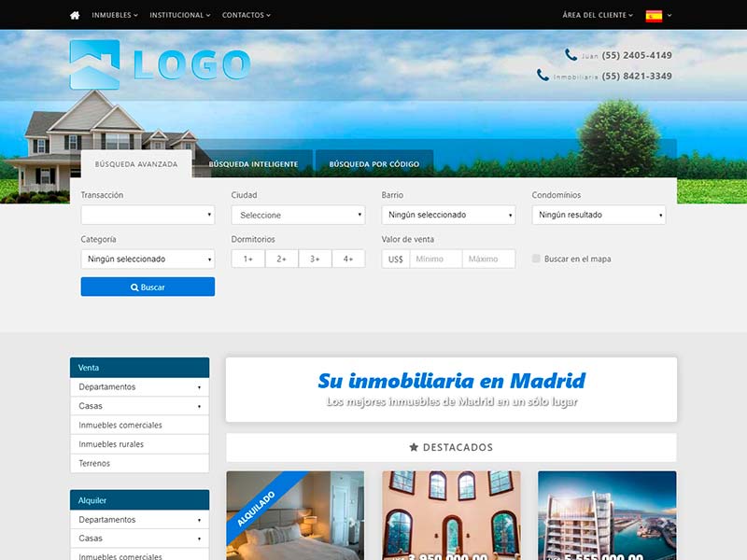This screenshot has width=747, height=560.
Task: Click the Mínimo price field
Action: pos(436,259)
